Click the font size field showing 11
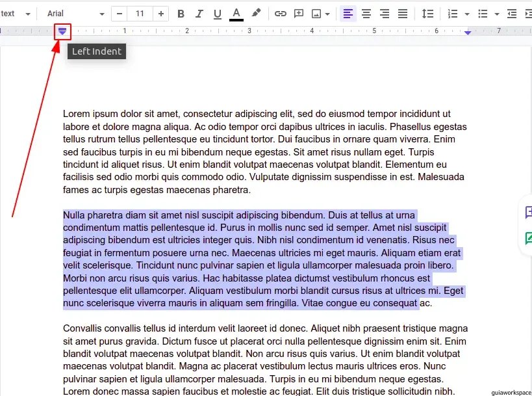 click(140, 14)
